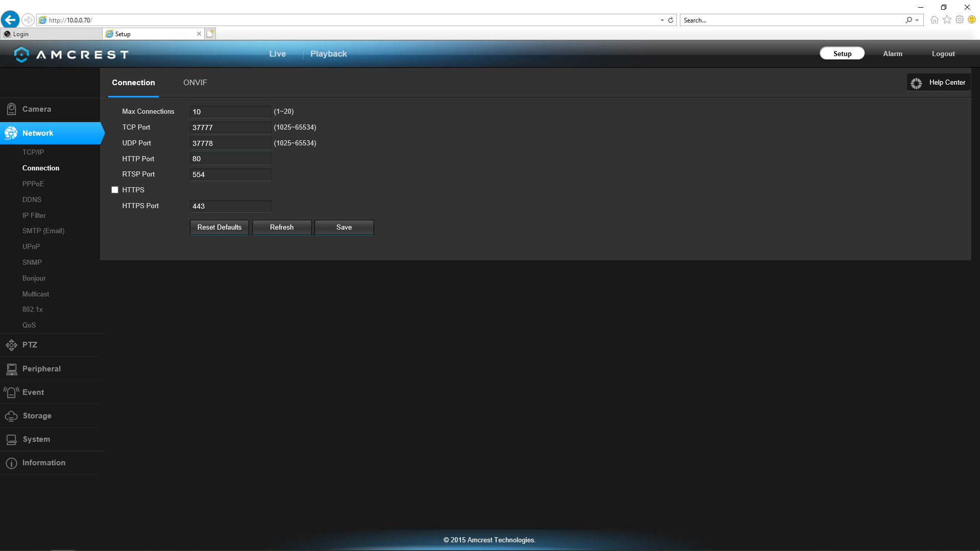Click the Peripheral section icon

(11, 369)
